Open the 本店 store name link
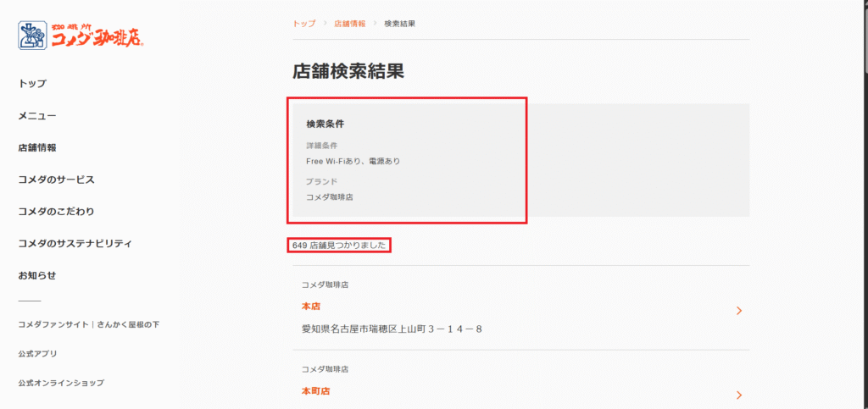The image size is (868, 409). click(310, 307)
